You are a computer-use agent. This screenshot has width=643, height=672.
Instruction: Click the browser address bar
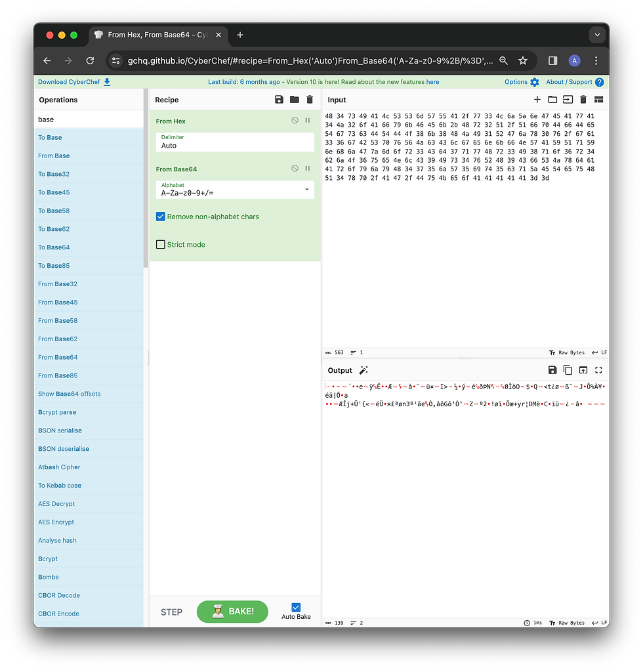pyautogui.click(x=310, y=60)
